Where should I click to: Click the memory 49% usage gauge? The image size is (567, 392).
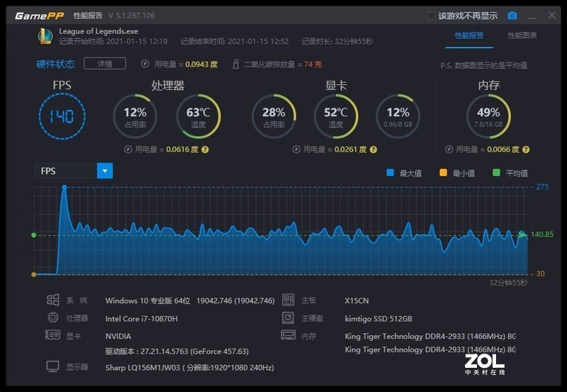(x=488, y=116)
